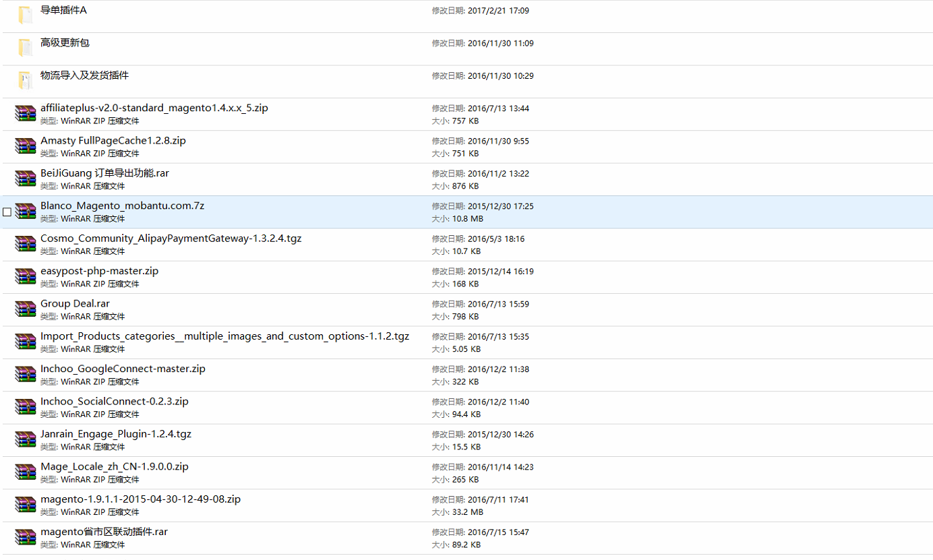Click the modified date 2016/11/30 11:09

point(501,43)
